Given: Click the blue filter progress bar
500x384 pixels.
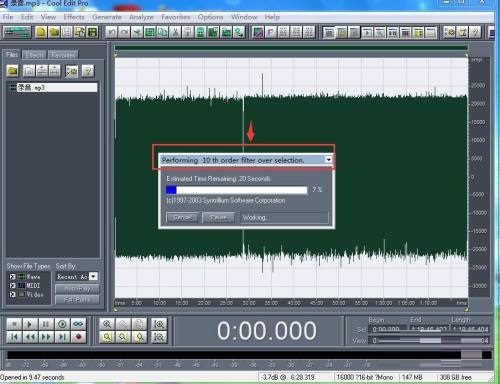Looking at the screenshot, I should pos(236,190).
